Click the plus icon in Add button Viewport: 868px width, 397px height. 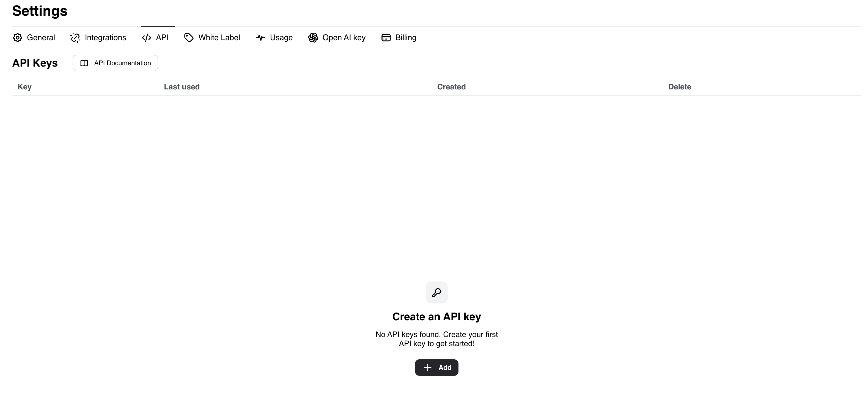pyautogui.click(x=428, y=367)
